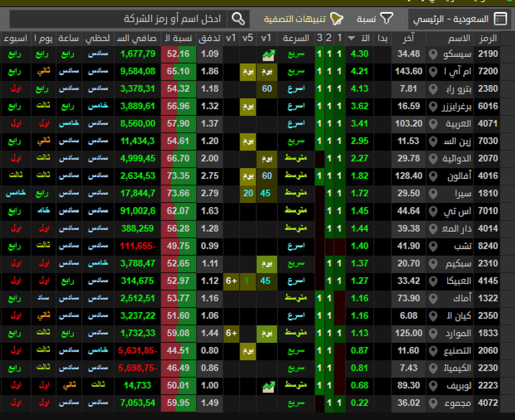Click the location pin icon for سيرا
This screenshot has height=420, width=515.
(433, 193)
